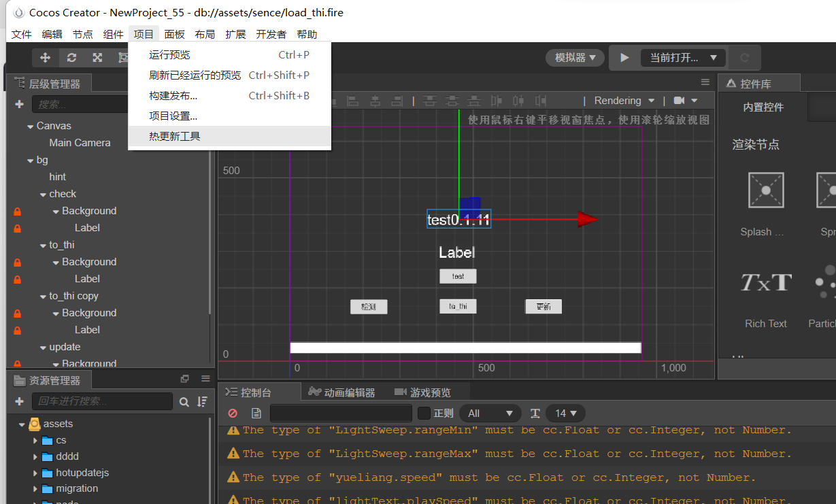
Task: Pop out the assets panel
Action: [x=184, y=379]
